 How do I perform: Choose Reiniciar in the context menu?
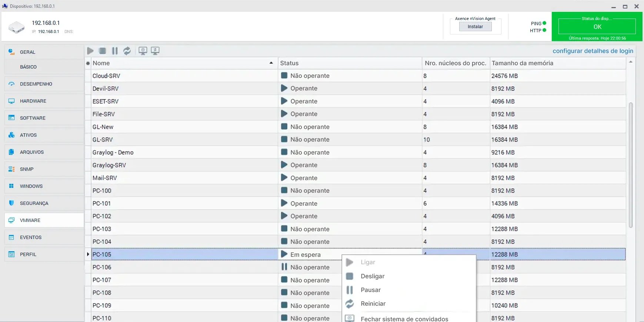pos(409,303)
